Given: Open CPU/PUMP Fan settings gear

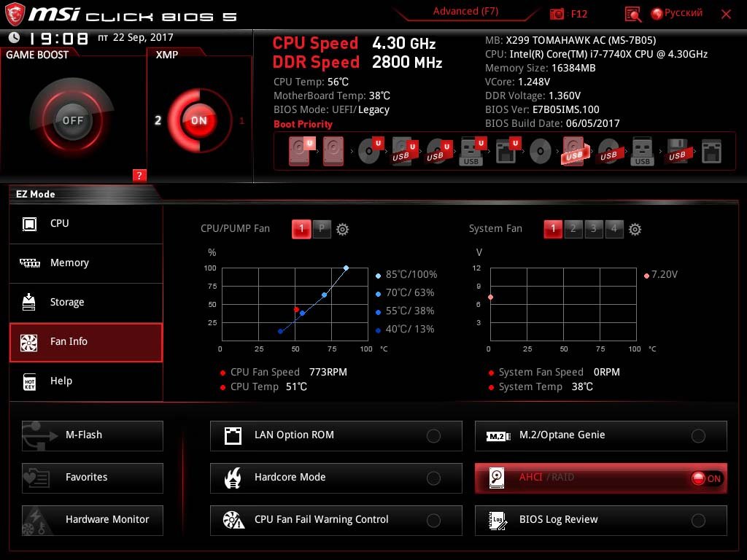Looking at the screenshot, I should [x=343, y=230].
